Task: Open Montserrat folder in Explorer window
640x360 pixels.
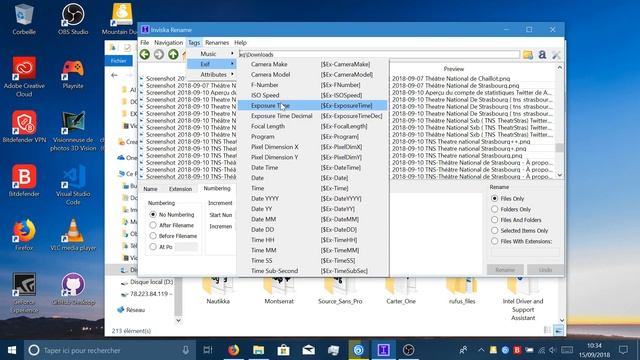Action: 279,291
